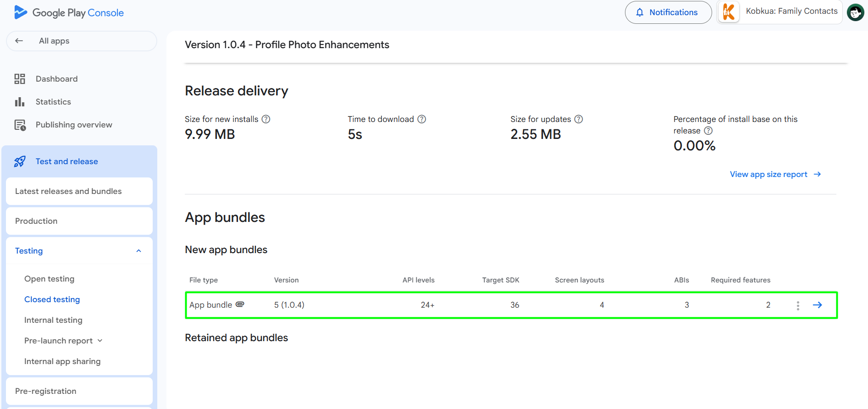Open Latest releases and bundles

[68, 191]
